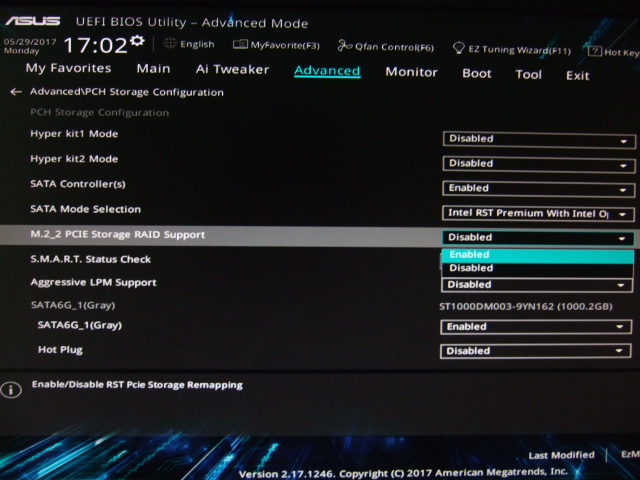Viewport: 640px width, 480px height.
Task: Select the Advanced tab
Action: [x=327, y=71]
